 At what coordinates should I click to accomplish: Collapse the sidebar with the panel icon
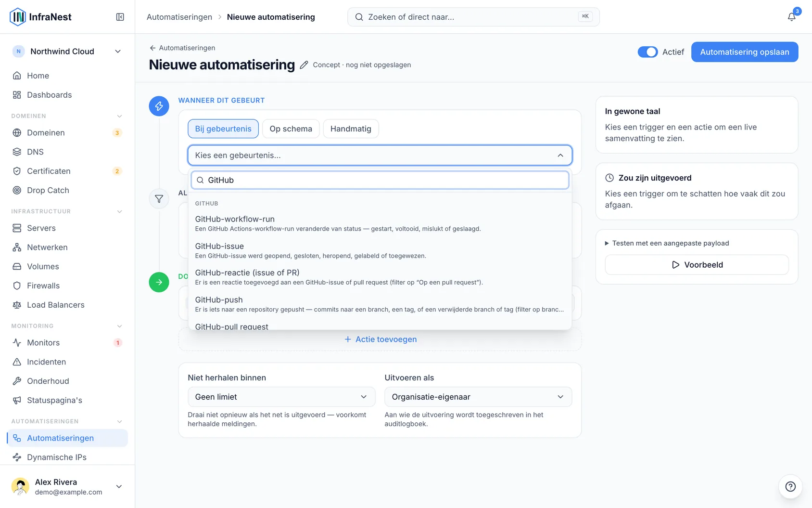tap(120, 17)
